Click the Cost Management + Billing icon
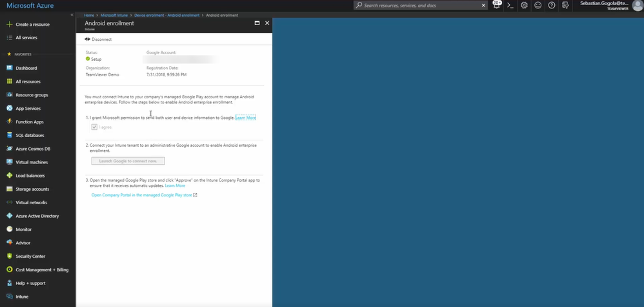644x307 pixels. pos(10,270)
